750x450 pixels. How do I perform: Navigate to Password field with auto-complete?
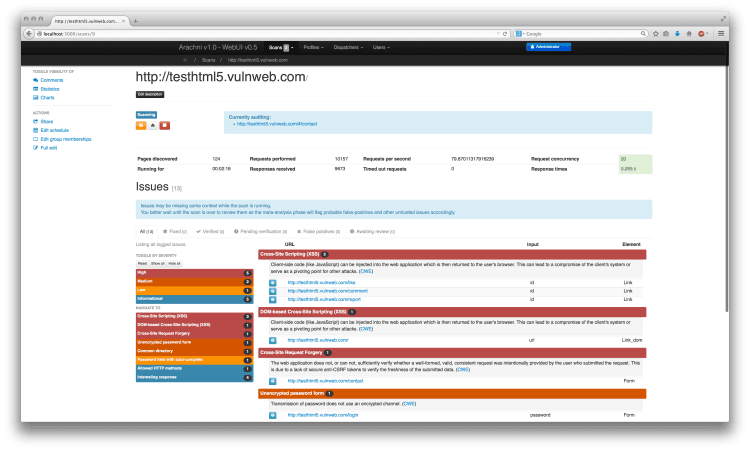tap(194, 360)
